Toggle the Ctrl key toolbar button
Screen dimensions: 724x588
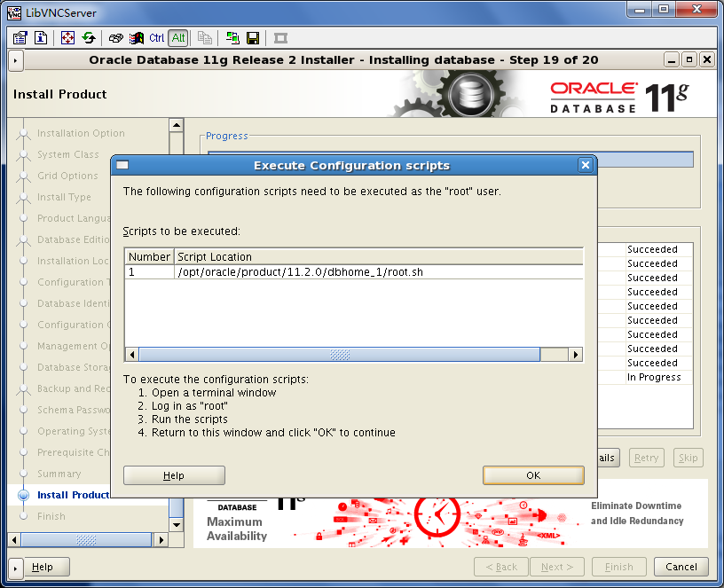pyautogui.click(x=156, y=38)
